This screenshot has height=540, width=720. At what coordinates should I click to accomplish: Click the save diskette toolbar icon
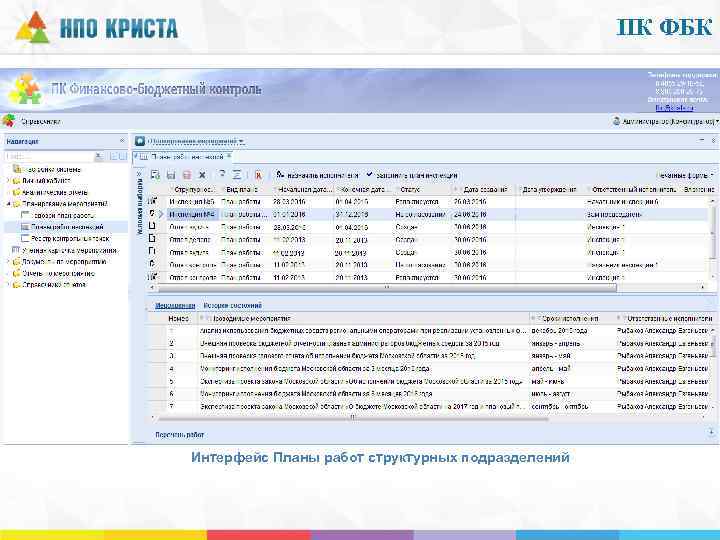171,175
